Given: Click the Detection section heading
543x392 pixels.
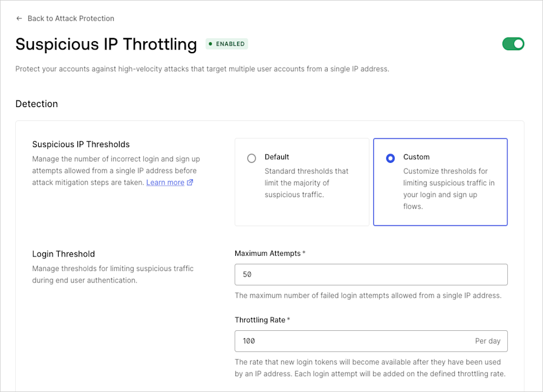Looking at the screenshot, I should pos(37,103).
